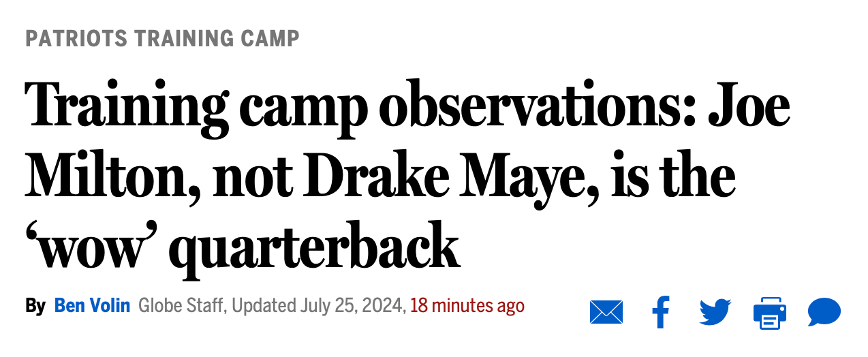Image resolution: width=868 pixels, height=357 pixels.
Task: Click the 'By' label before the author name
Action: pos(35,306)
